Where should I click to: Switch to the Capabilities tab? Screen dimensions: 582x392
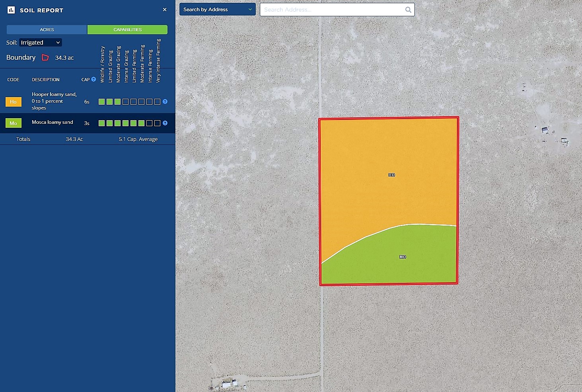pyautogui.click(x=127, y=30)
